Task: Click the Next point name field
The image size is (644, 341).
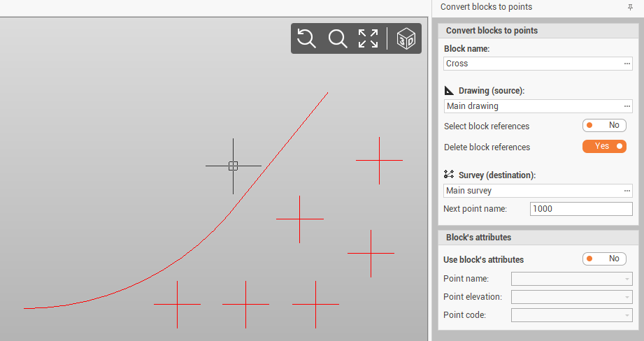Action: (x=580, y=209)
